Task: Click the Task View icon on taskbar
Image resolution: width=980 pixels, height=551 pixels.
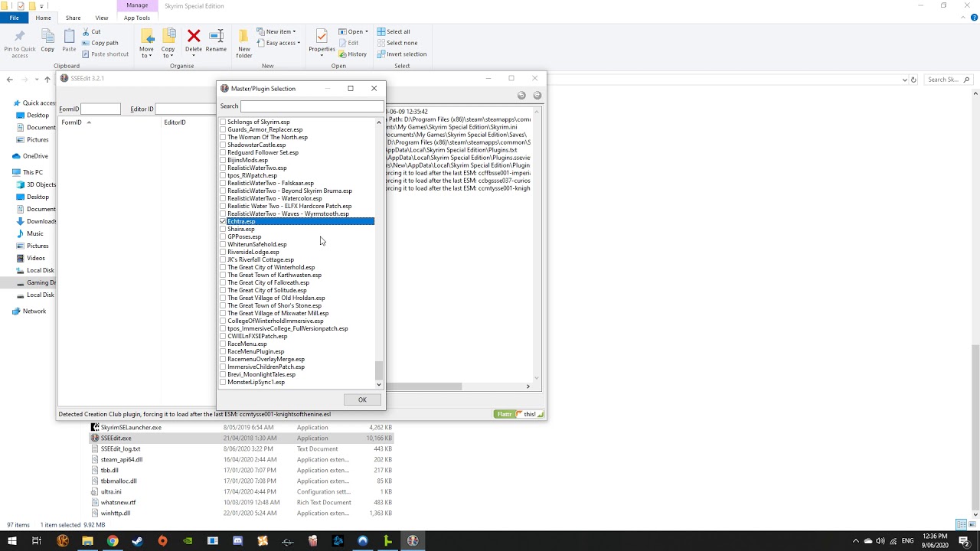Action: pyautogui.click(x=36, y=541)
